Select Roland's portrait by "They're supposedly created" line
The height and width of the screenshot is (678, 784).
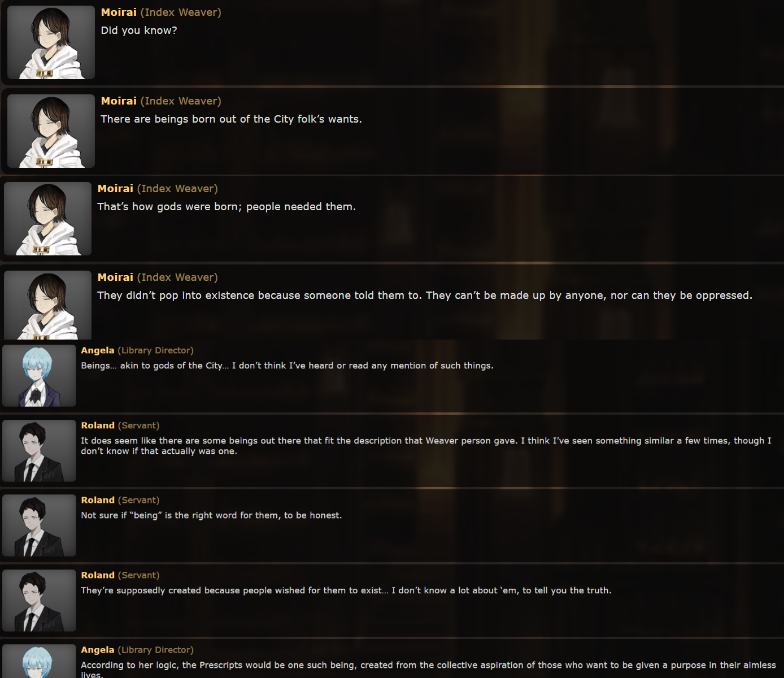[x=39, y=601]
